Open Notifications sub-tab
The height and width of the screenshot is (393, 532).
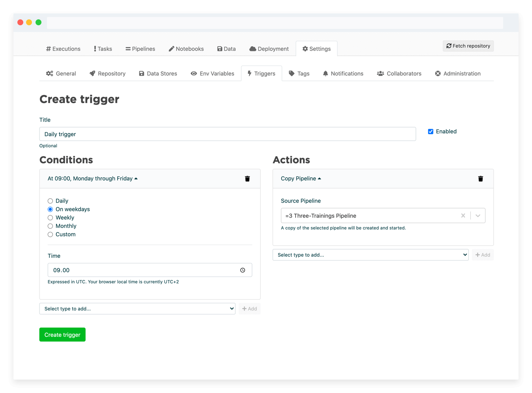tap(343, 73)
